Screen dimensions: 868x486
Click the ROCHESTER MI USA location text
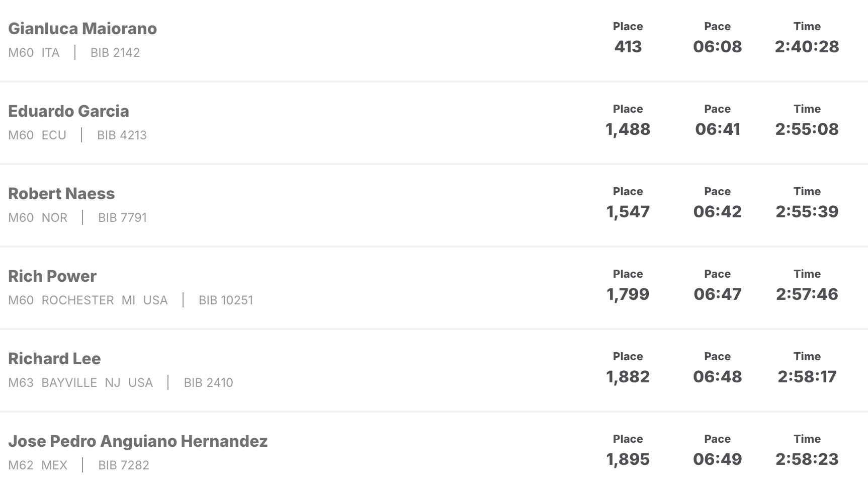[x=105, y=300]
